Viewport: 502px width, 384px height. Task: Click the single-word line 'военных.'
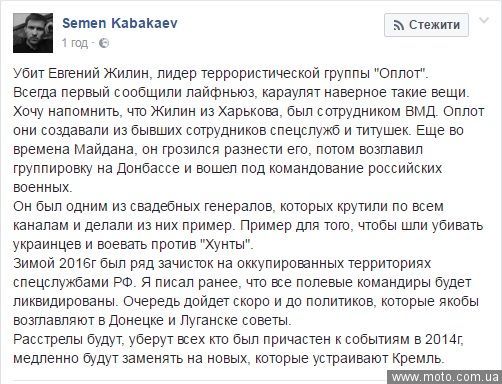(43, 188)
